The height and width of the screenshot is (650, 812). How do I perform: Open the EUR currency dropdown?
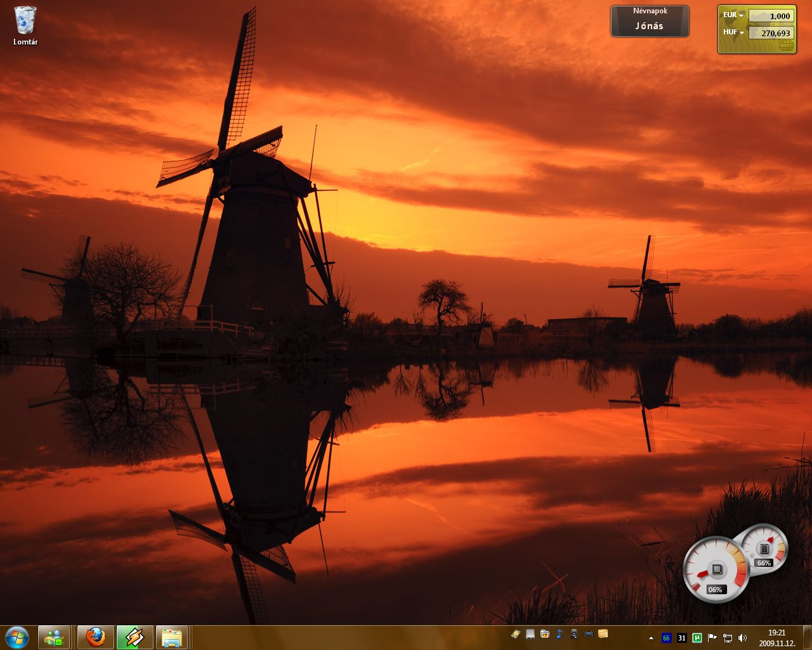[733, 15]
